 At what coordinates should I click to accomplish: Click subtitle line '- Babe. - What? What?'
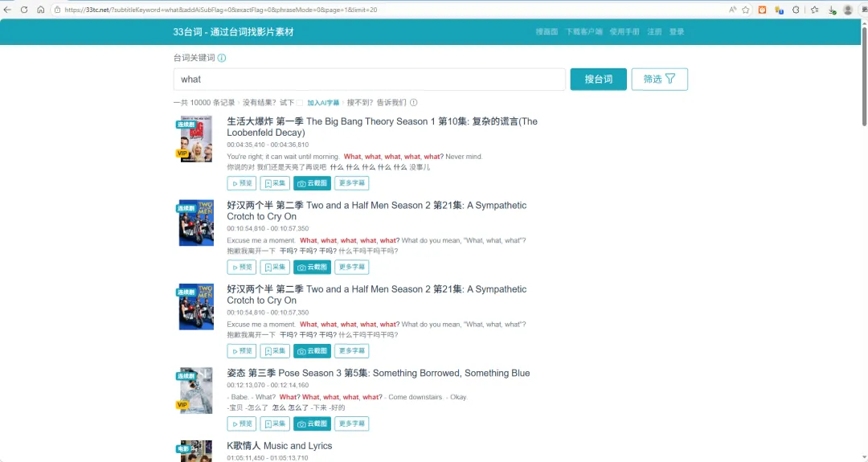(264, 397)
